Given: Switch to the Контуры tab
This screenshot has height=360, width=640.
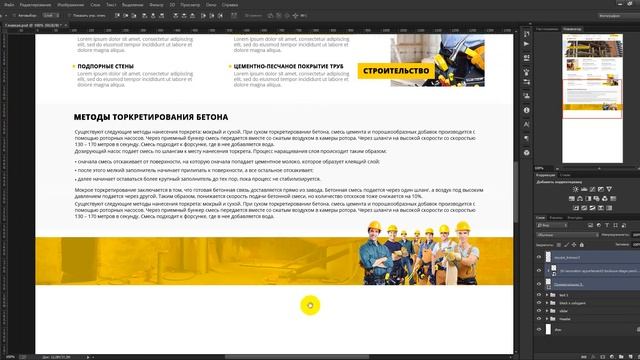Looking at the screenshot, I should (x=575, y=218).
